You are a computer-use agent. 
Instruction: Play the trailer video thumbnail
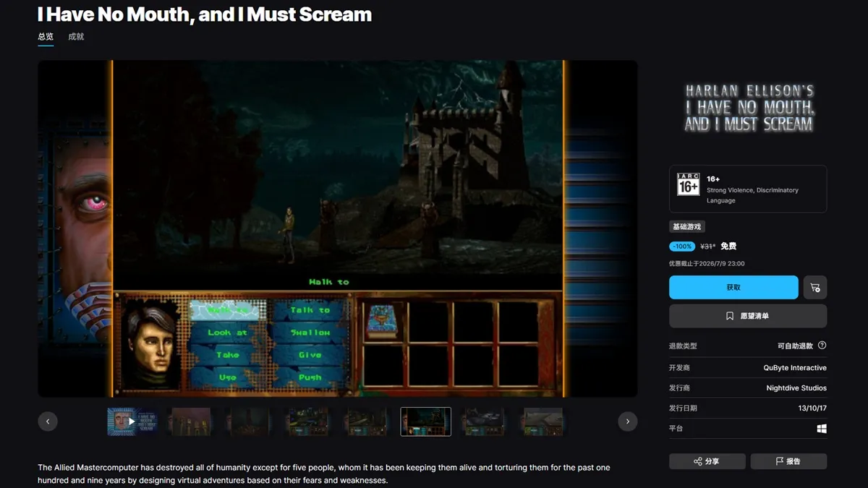[x=132, y=421]
